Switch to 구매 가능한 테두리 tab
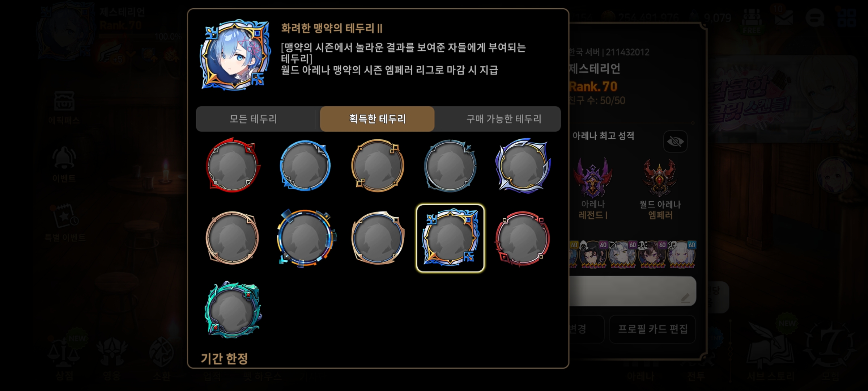The width and height of the screenshot is (868, 391). (x=503, y=119)
